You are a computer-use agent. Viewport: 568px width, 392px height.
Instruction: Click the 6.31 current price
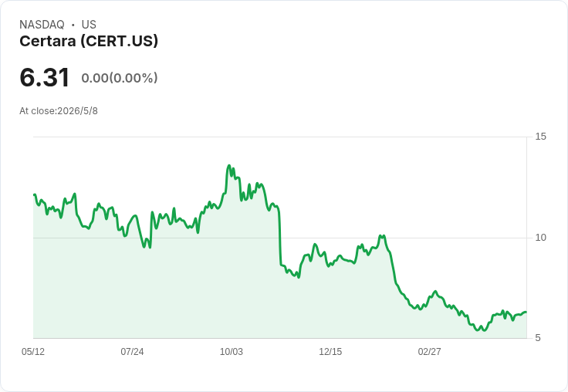[x=44, y=77]
